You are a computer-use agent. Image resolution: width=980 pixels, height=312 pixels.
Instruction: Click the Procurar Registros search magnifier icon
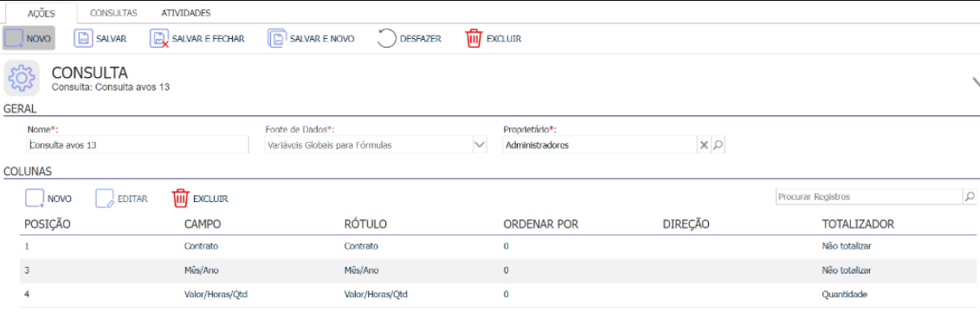970,197
